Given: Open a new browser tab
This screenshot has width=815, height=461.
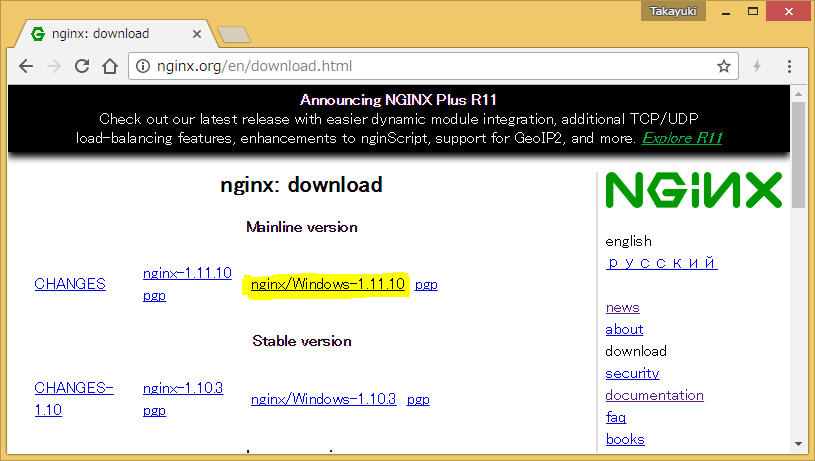Looking at the screenshot, I should click(234, 35).
